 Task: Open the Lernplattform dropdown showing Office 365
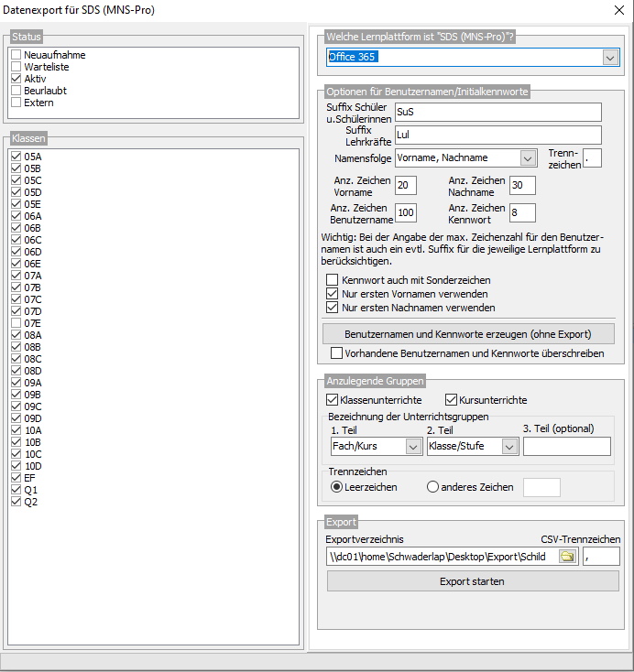pos(611,57)
